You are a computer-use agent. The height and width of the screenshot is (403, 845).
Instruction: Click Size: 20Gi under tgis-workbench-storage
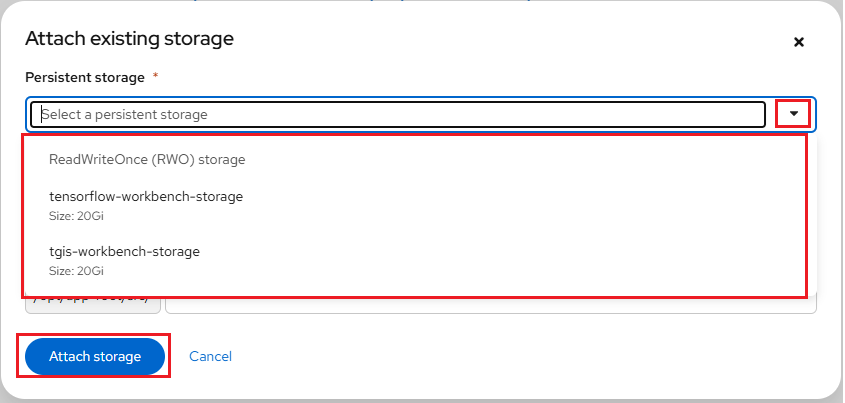(76, 270)
